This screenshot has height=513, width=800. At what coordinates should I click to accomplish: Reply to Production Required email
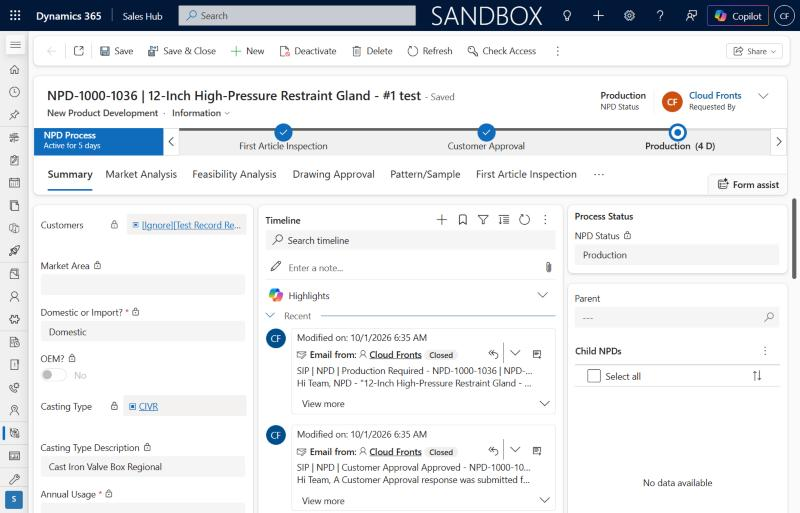click(x=493, y=353)
